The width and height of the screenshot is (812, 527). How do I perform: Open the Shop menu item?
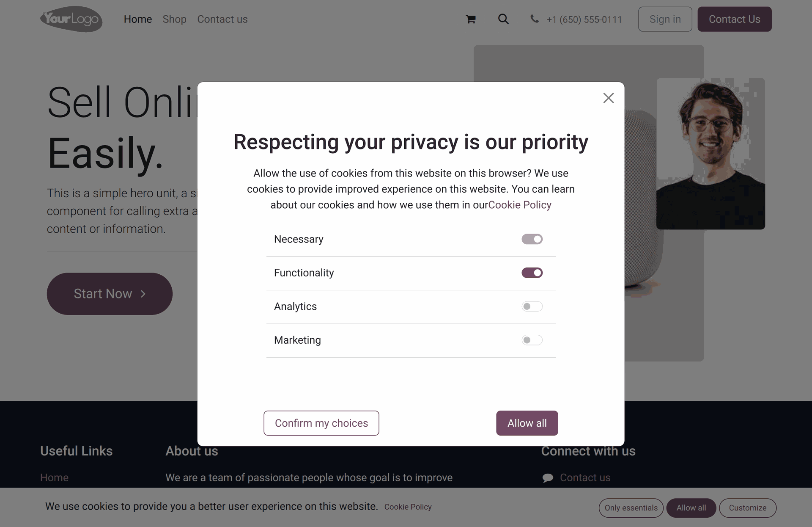175,19
